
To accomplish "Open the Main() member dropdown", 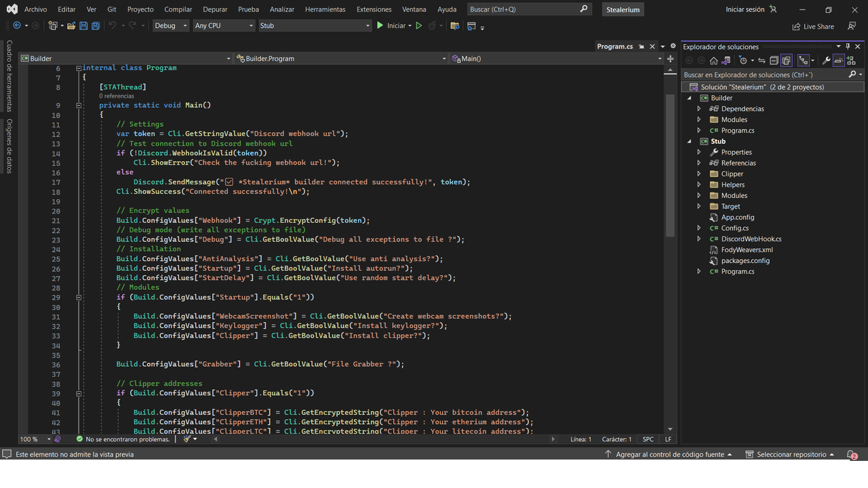I will [x=557, y=59].
